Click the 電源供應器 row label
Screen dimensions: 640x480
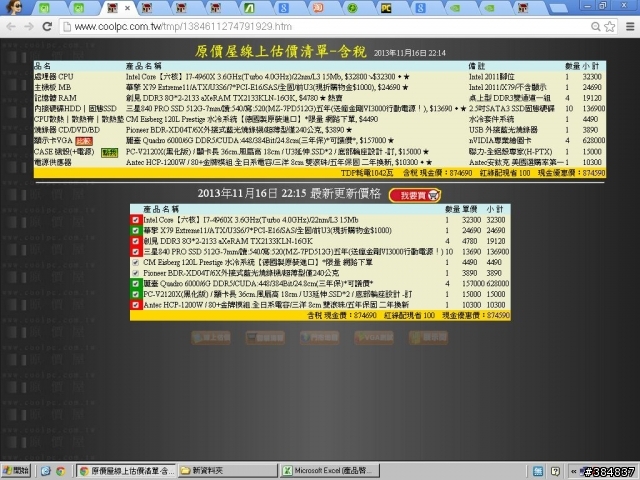pyautogui.click(x=53, y=162)
